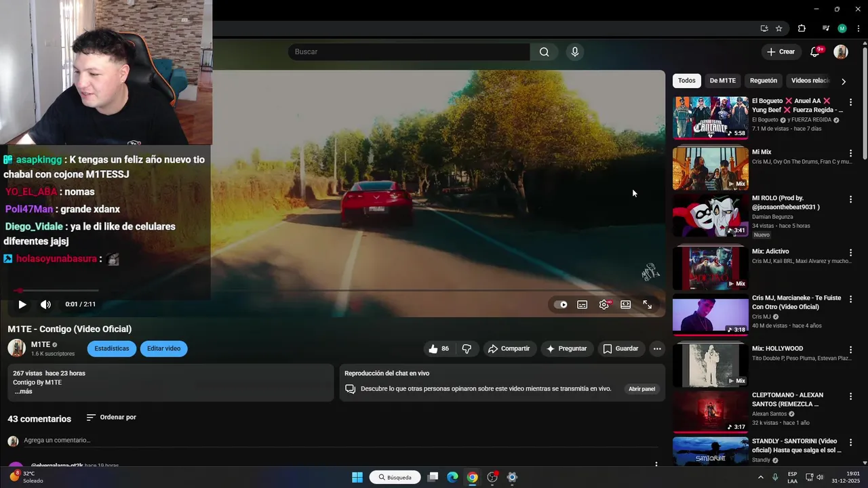Click the Preguntar button
The image size is (868, 488).
pyautogui.click(x=567, y=349)
